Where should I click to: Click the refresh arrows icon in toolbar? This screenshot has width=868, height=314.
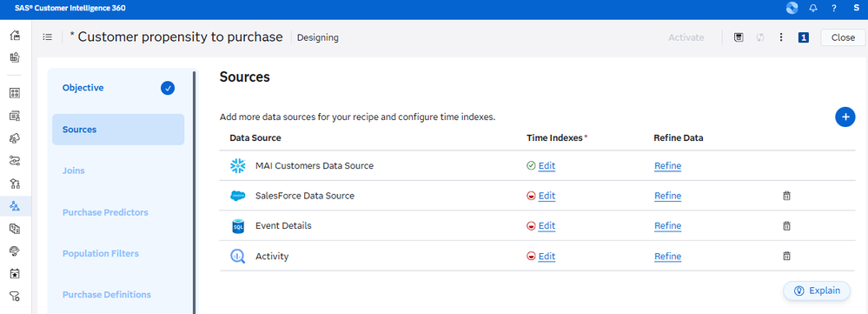click(x=760, y=37)
